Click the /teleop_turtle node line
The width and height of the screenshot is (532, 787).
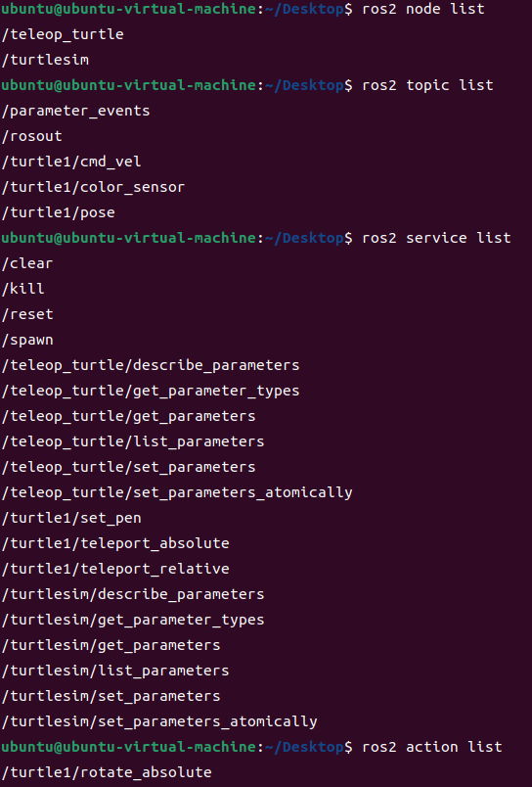[63, 34]
